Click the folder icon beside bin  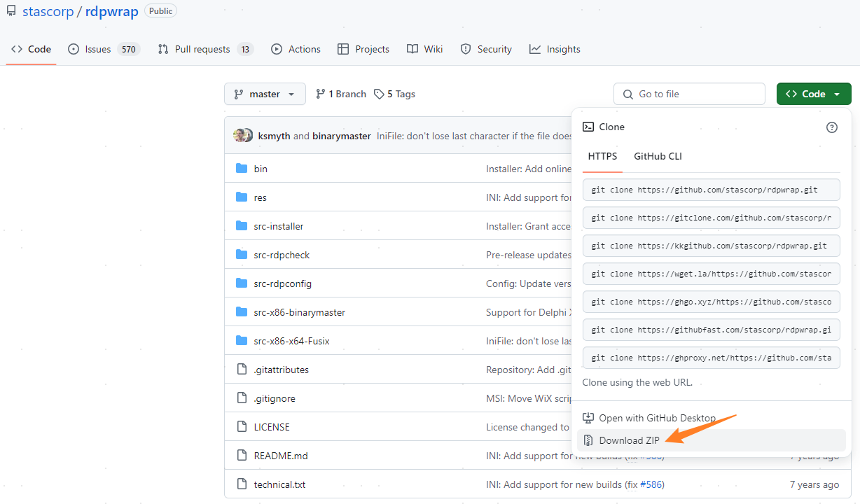tap(242, 169)
